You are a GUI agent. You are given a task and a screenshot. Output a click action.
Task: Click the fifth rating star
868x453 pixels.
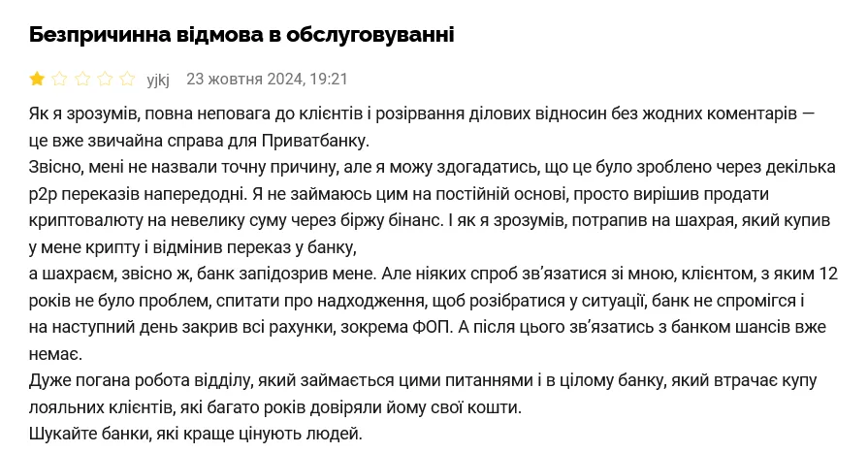126,79
